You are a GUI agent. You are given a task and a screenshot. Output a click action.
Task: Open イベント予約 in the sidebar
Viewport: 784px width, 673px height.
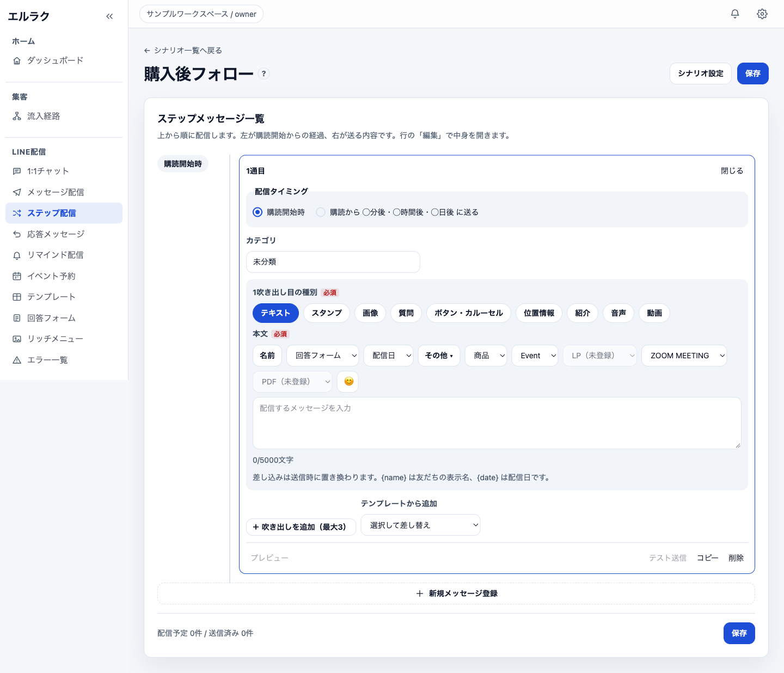point(64,276)
